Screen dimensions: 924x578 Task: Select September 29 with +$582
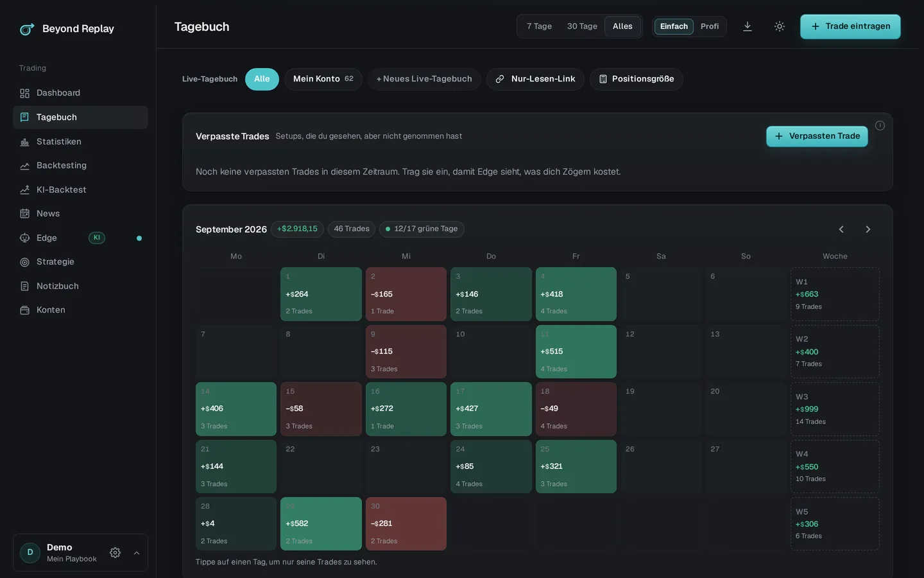tap(321, 523)
